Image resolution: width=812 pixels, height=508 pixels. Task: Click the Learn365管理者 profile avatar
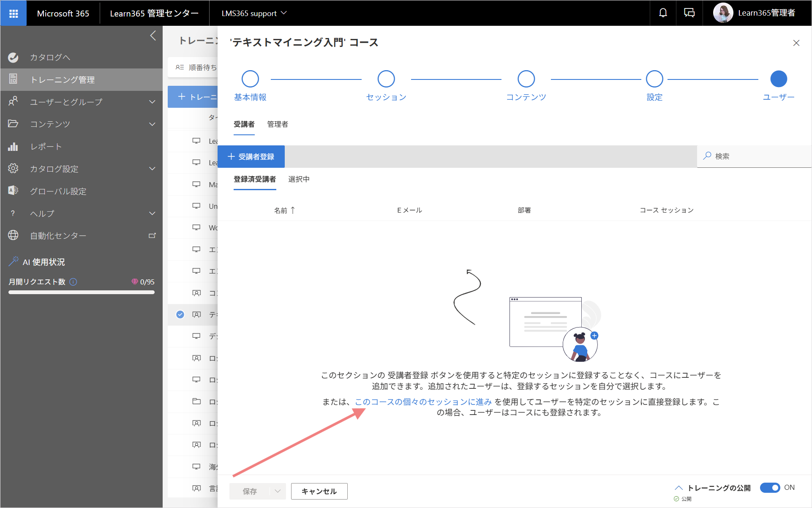pyautogui.click(x=723, y=13)
